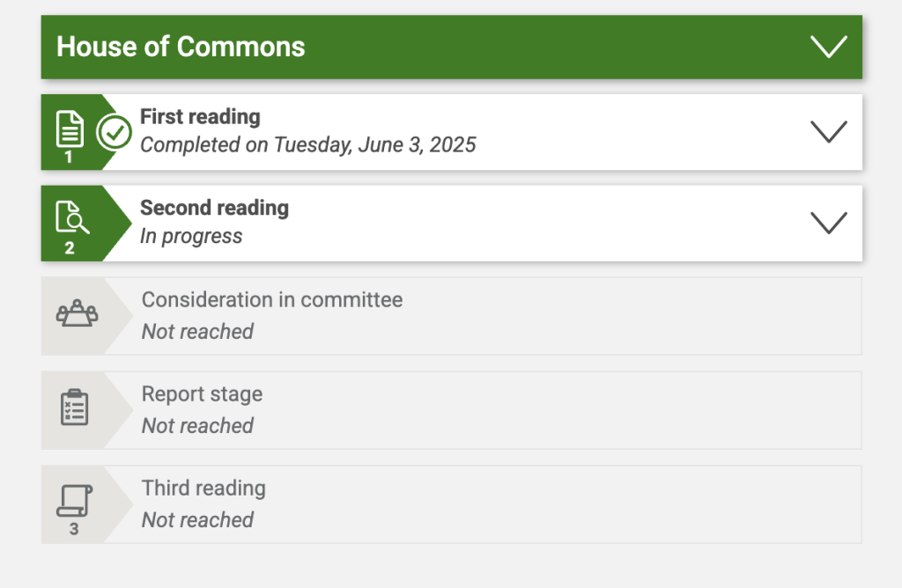This screenshot has height=588, width=902.
Task: Click the First reading document icon
Action: [70, 129]
